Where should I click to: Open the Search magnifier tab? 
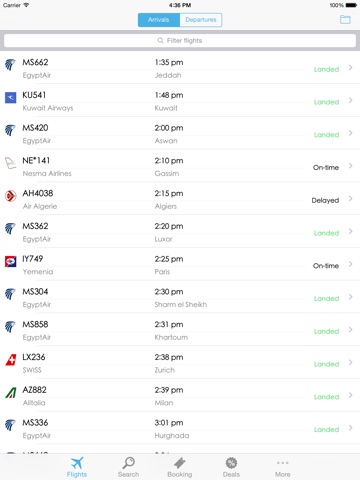point(128,463)
